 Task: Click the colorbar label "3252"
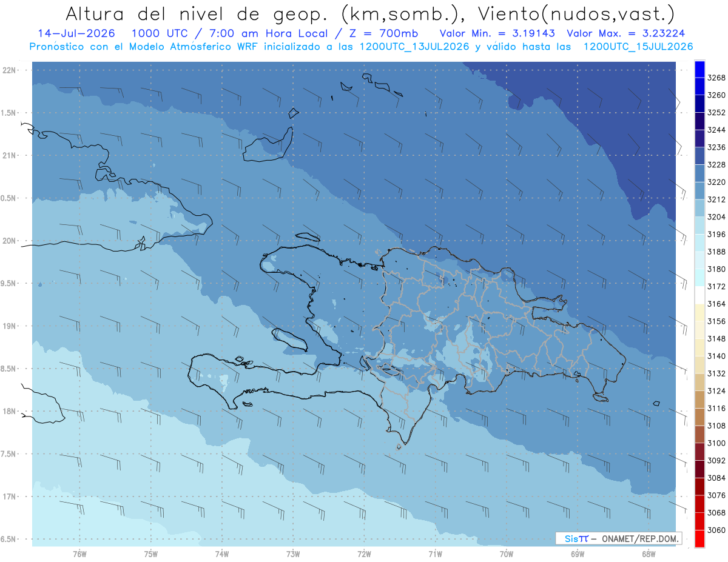click(x=716, y=113)
